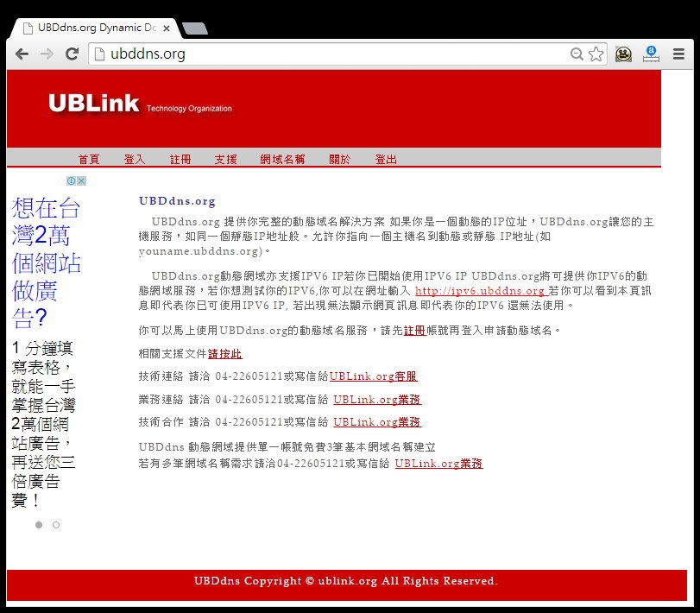Follow the http://ipv6.ubddns.org link
Viewport: 700px width, 613px height.
[480, 291]
